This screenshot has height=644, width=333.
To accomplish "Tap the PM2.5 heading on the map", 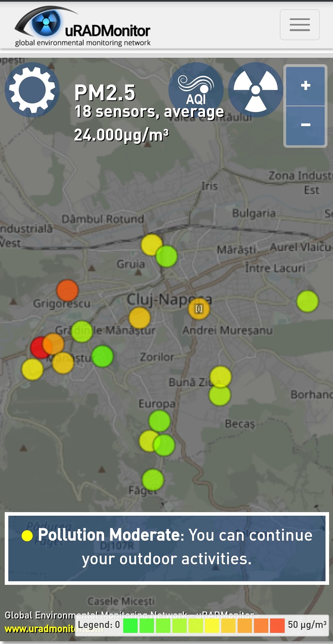I will click(105, 93).
